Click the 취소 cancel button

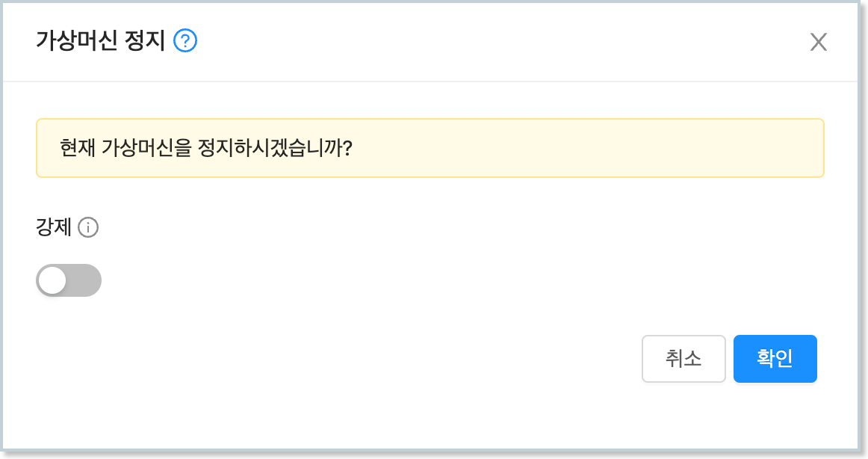683,359
